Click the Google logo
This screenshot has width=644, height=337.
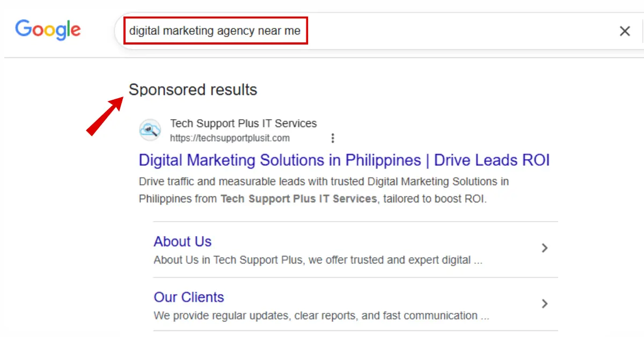point(48,31)
